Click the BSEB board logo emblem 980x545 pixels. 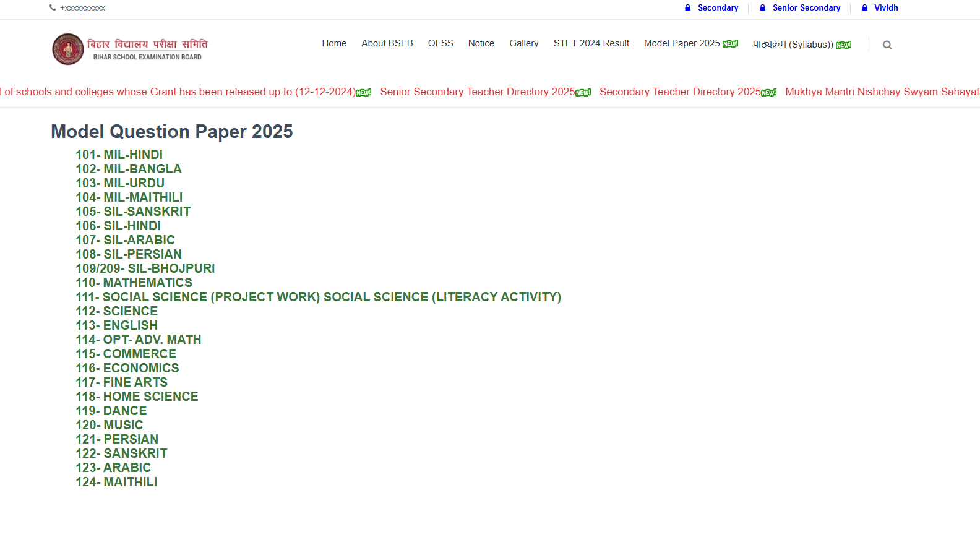[x=68, y=49]
